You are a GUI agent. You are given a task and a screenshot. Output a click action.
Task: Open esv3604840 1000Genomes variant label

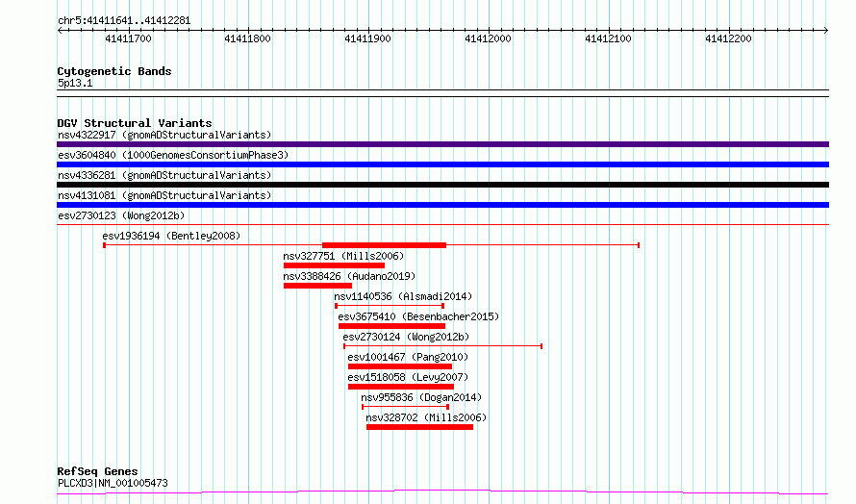pyautogui.click(x=173, y=155)
